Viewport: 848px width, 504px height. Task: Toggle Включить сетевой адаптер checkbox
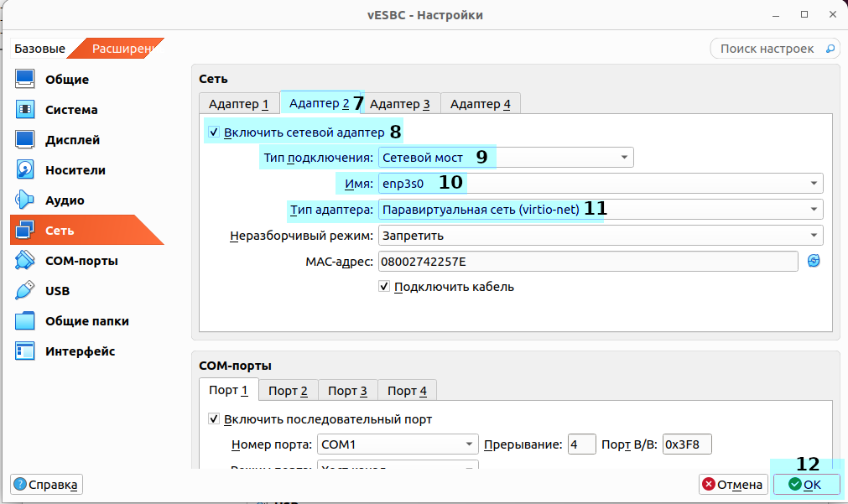pyautogui.click(x=214, y=132)
